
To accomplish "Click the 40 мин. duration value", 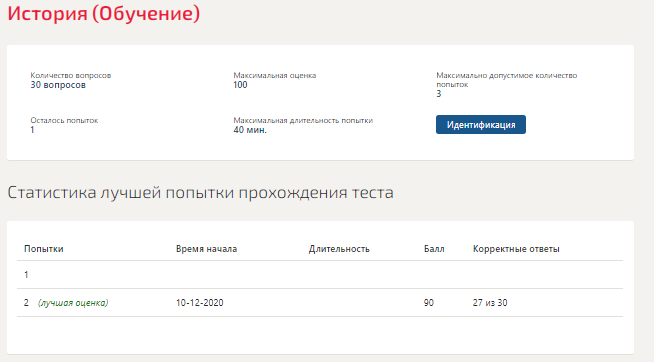I will pyautogui.click(x=250, y=130).
